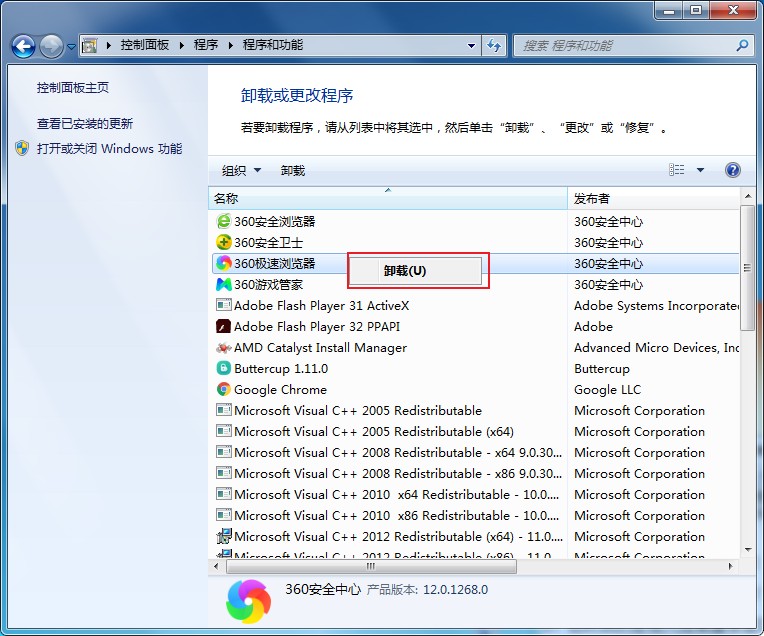Click the Google Chrome icon
This screenshot has width=764, height=636.
(224, 389)
